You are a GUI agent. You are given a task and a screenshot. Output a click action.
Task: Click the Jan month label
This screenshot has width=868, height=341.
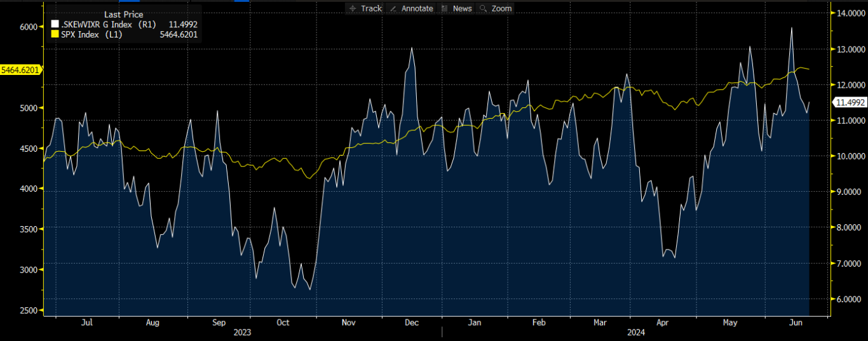coord(474,323)
